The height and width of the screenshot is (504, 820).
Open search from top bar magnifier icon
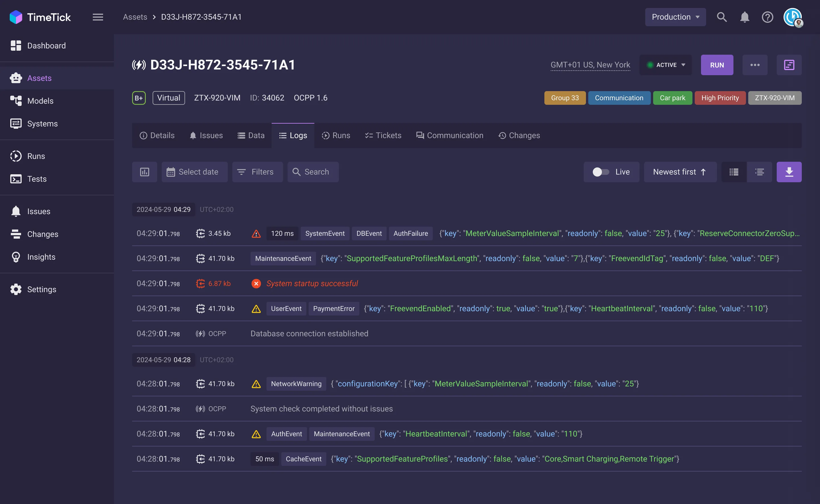(x=722, y=17)
